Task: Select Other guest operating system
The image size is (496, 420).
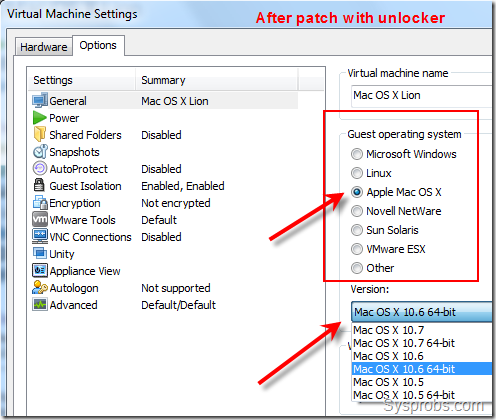Action: (x=357, y=268)
